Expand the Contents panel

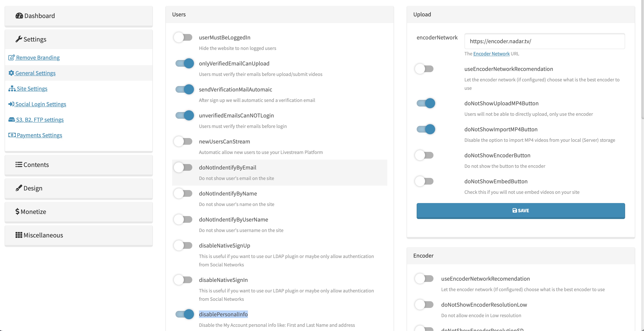[79, 165]
